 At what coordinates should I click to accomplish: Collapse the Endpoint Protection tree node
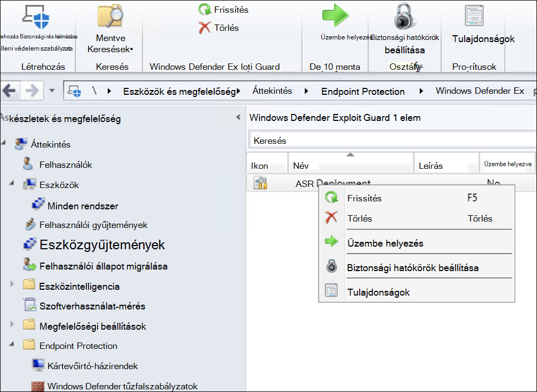coord(12,344)
